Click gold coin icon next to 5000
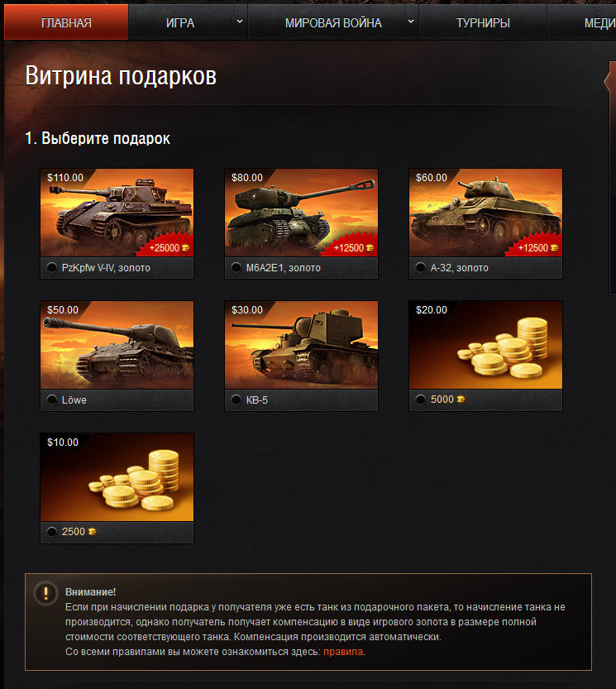This screenshot has height=689, width=616. tap(461, 399)
